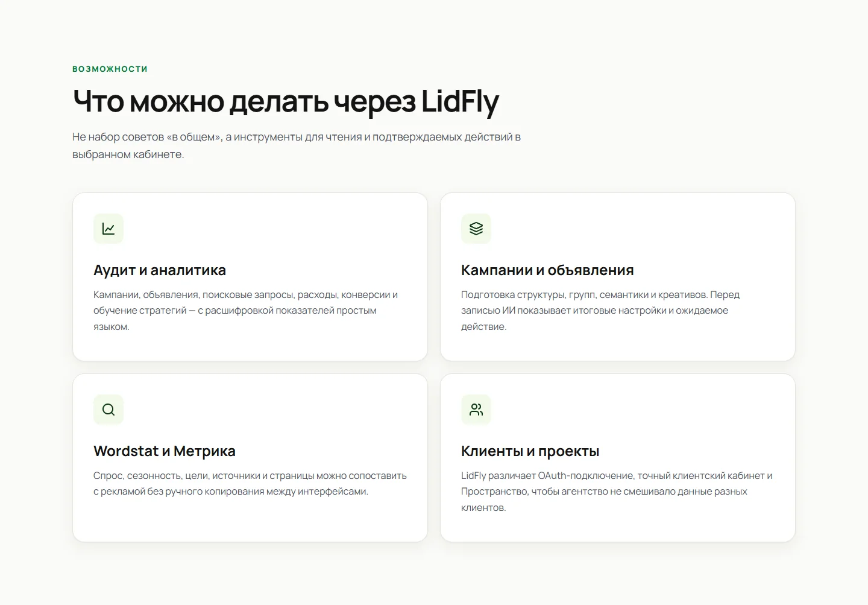Click the users icon in Клиенты и проекты card
The width and height of the screenshot is (868, 605).
pos(476,410)
